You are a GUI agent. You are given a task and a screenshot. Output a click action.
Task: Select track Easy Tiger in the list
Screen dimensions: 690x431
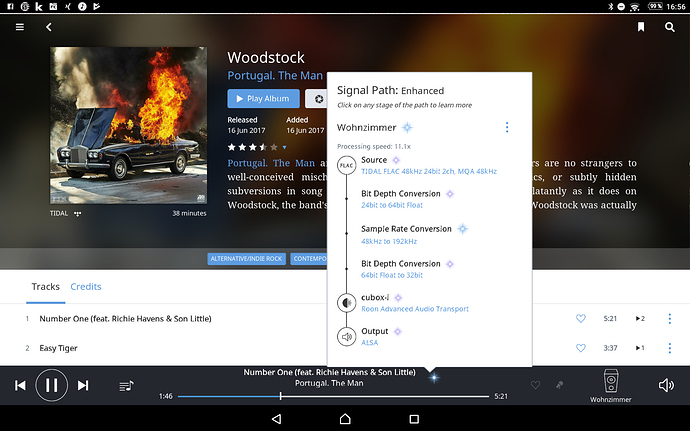click(x=59, y=348)
